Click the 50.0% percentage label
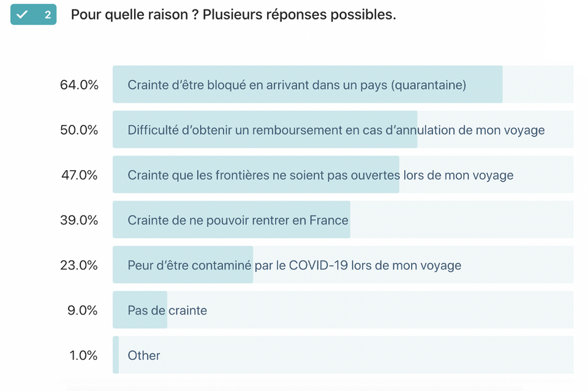The height and width of the screenshot is (391, 588). coord(79,130)
